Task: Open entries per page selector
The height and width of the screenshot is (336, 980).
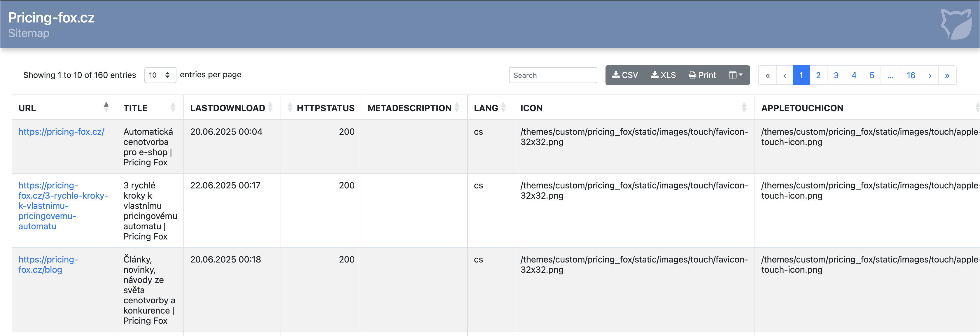Action: 160,75
